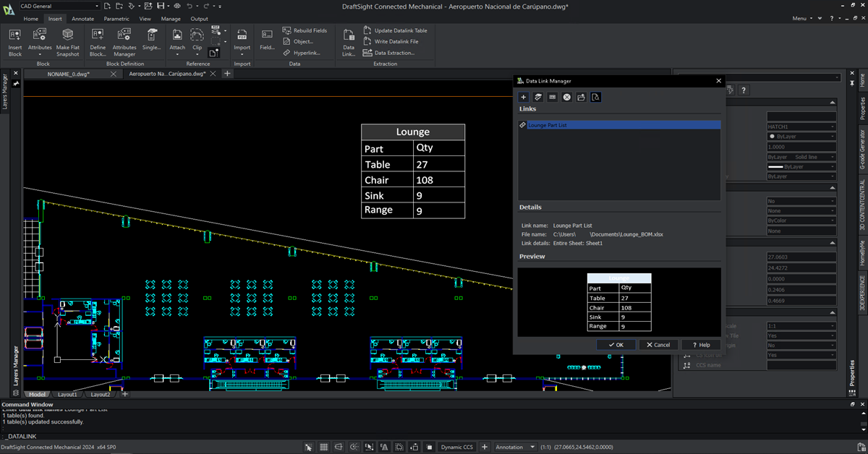Enable Dynamic CCS in the status bar
The width and height of the screenshot is (868, 454).
click(x=456, y=447)
